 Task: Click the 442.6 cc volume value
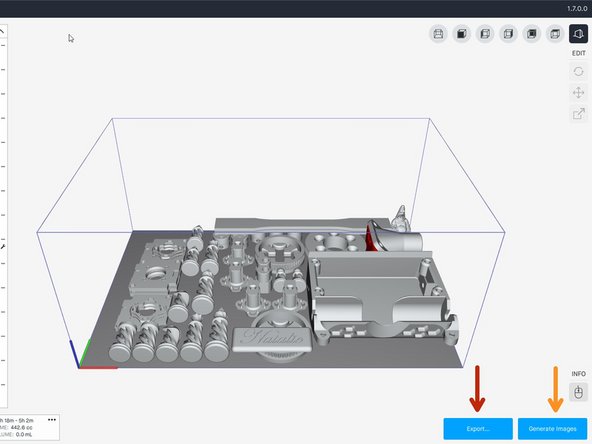point(22,427)
